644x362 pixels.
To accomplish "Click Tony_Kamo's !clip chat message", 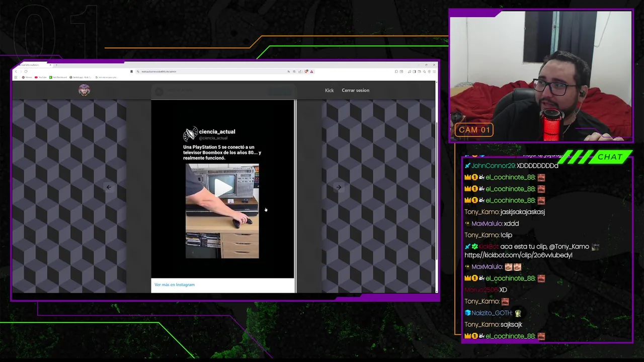I will tap(506, 235).
